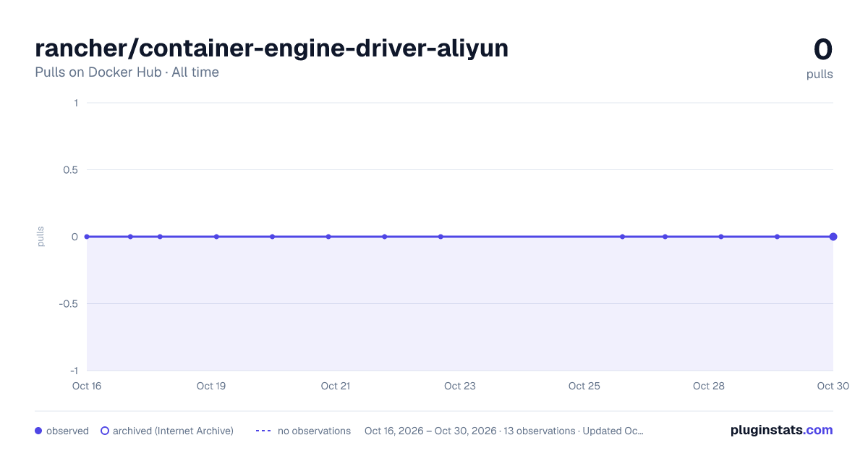Click the Oct 21 x-axis label

[x=336, y=386]
